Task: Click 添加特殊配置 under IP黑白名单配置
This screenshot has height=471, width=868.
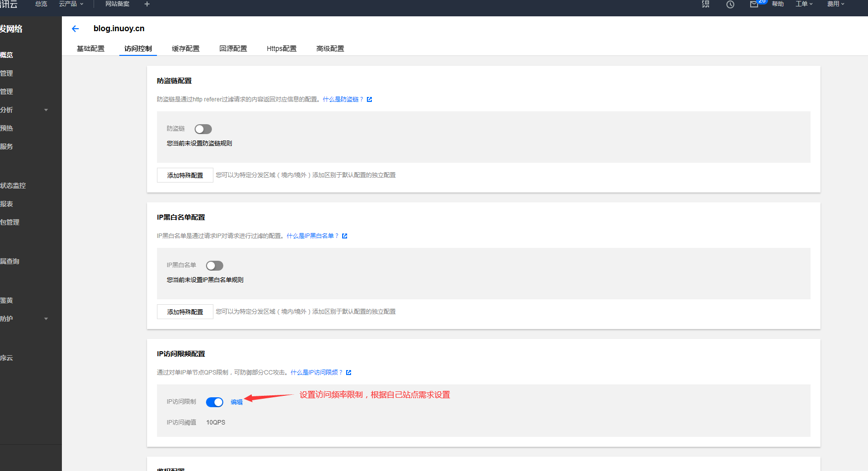Action: coord(185,312)
